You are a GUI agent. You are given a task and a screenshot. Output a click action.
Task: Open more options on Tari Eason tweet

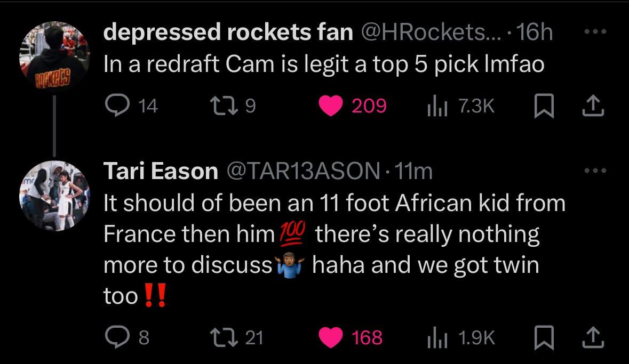click(595, 171)
